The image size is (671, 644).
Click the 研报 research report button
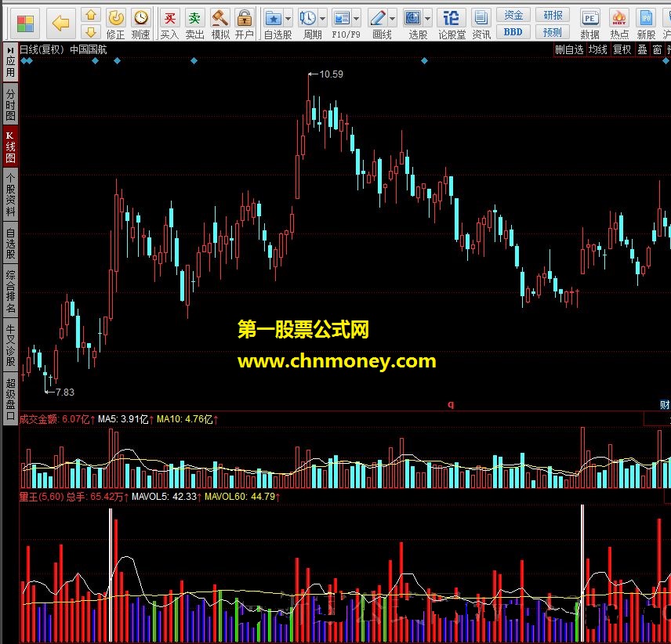553,15
